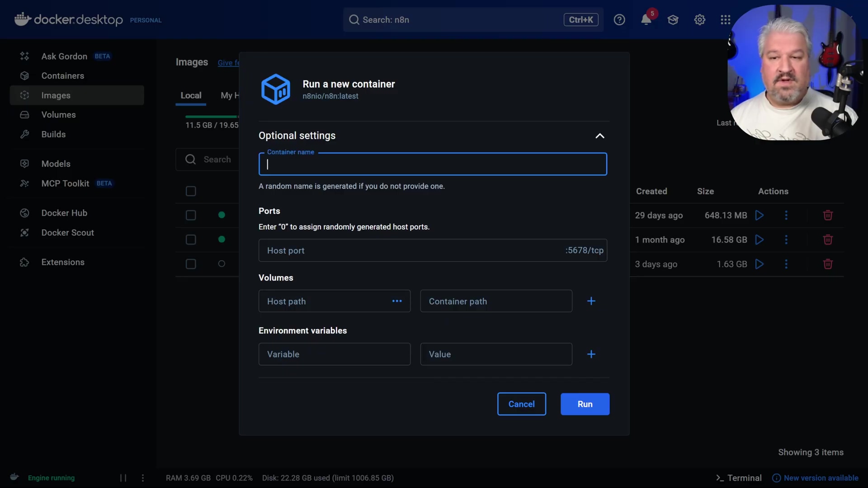The width and height of the screenshot is (868, 488).
Task: Open the Settings gear icon
Action: [699, 20]
